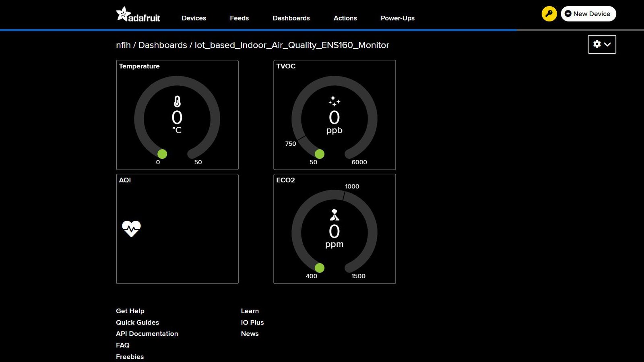
Task: Click the sparkles icon in TVOC gauge
Action: [334, 101]
